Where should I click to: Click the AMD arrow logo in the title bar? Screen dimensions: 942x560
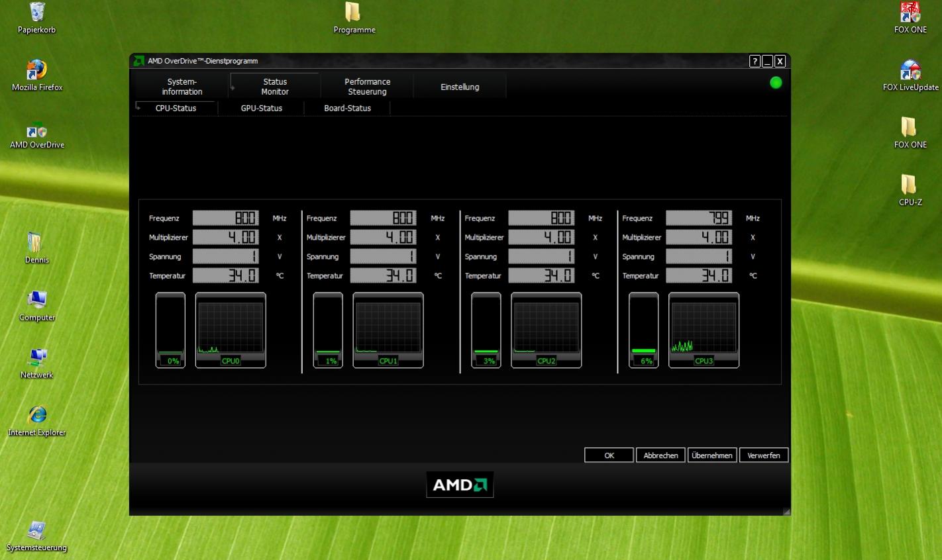138,61
